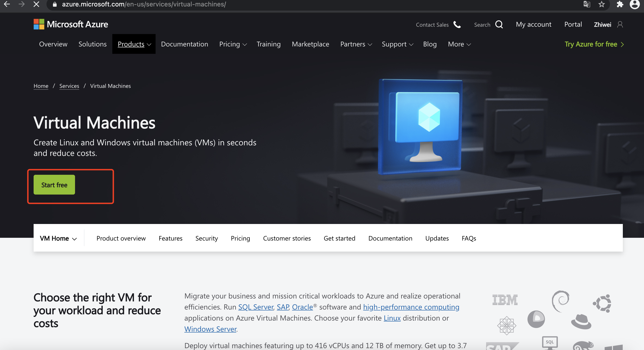Open Documentation in the top navigation

[185, 44]
